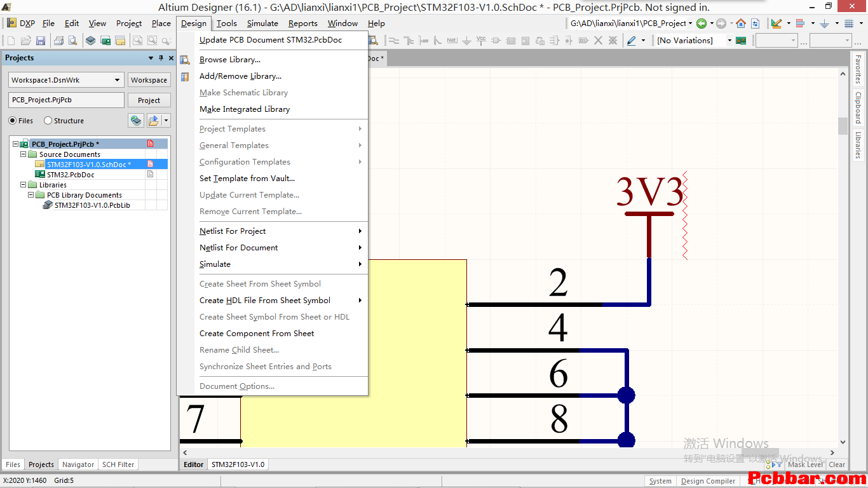Click the red modified-document icon on the STM32F103-V1.0.SchDoc row
Viewport: 868px width, 488px height.
(x=151, y=164)
